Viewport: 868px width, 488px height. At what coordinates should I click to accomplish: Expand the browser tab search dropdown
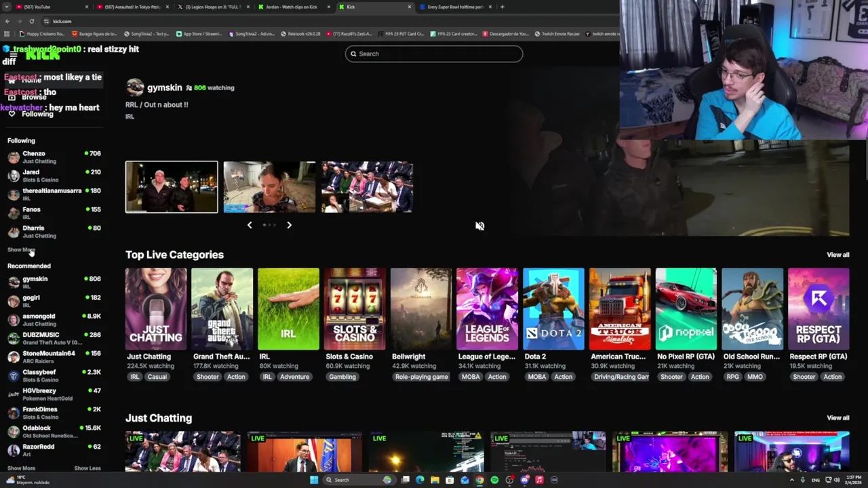click(x=6, y=7)
